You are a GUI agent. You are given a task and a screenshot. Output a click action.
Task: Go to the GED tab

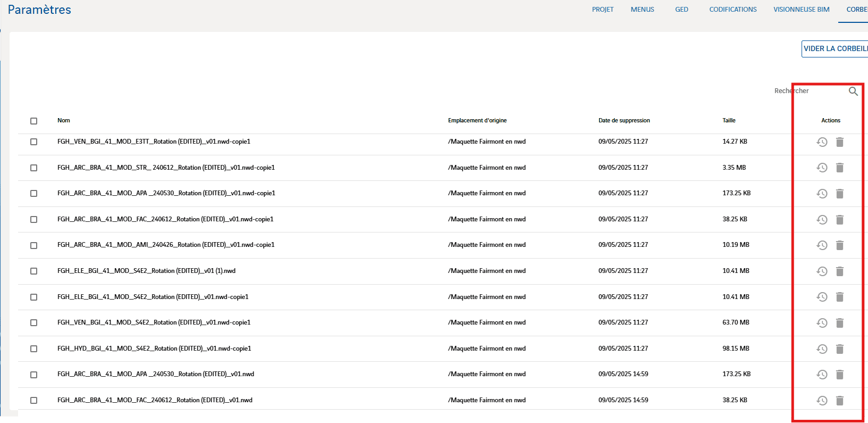click(x=681, y=10)
